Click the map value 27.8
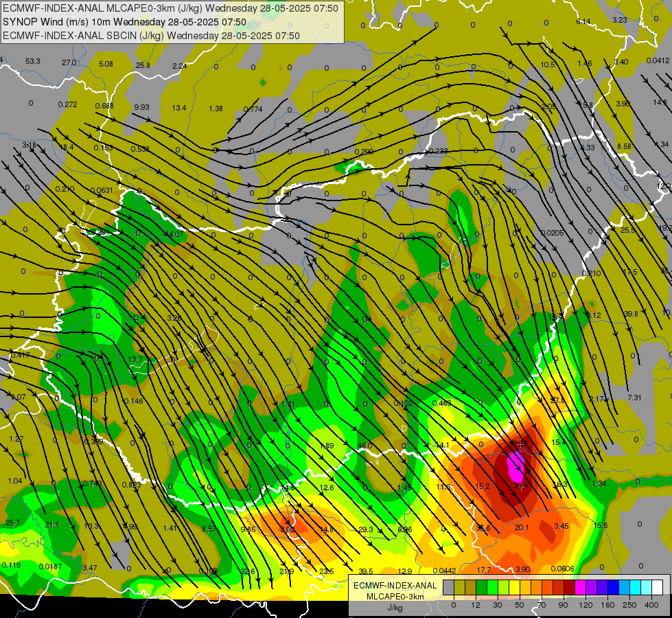Viewport: 672px width, 618px height. coord(557,400)
